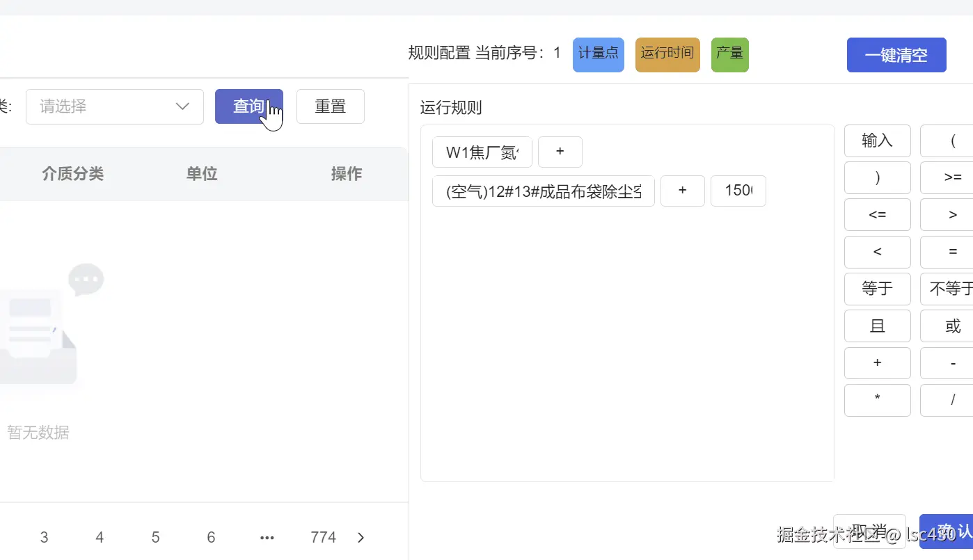Insert the <= operator

(878, 214)
